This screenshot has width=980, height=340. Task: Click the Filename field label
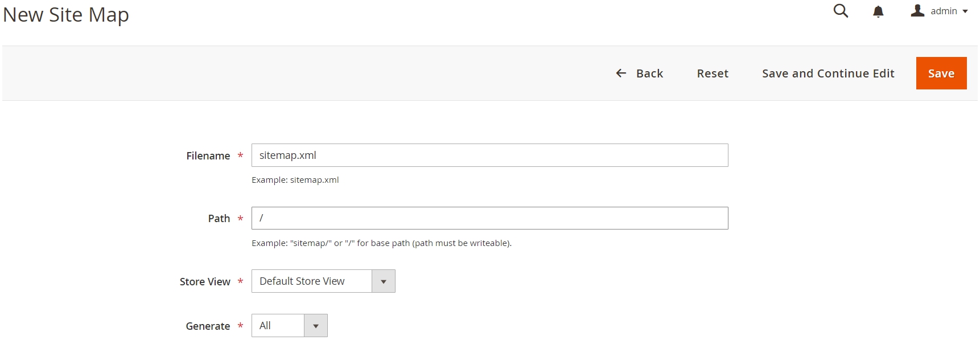(208, 155)
